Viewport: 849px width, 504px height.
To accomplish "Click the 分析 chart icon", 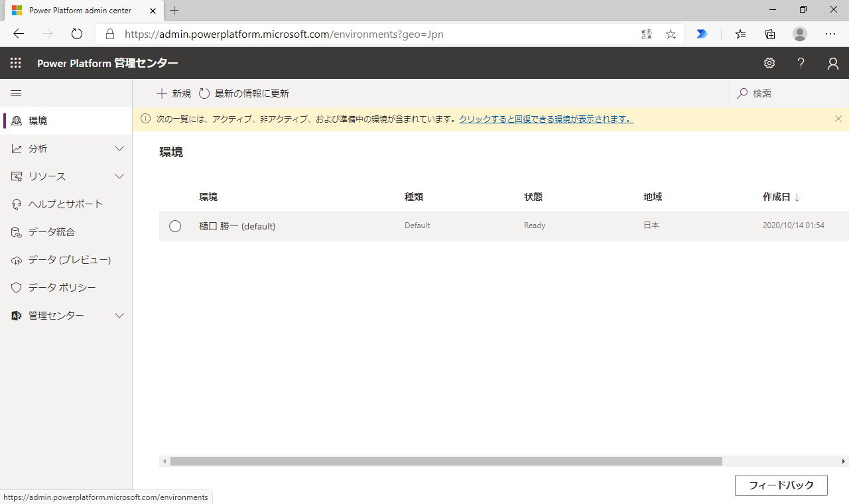I will (17, 149).
